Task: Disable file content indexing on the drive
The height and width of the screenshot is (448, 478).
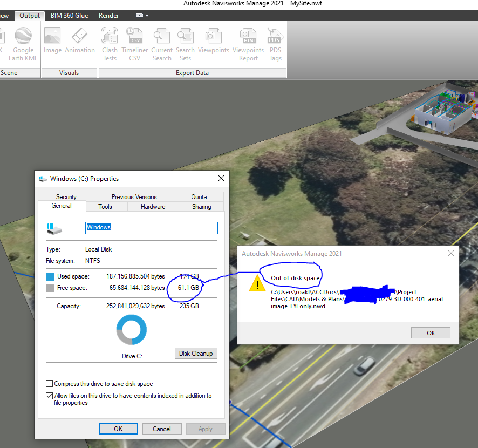Action: (x=49, y=395)
